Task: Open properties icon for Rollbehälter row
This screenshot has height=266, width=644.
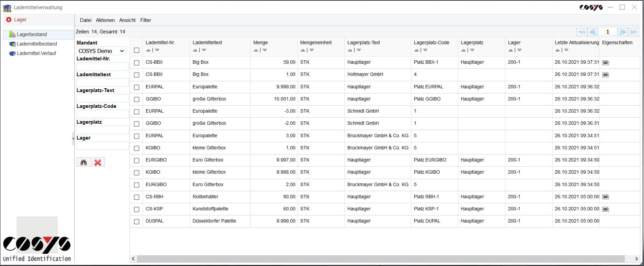Action: 606,197
